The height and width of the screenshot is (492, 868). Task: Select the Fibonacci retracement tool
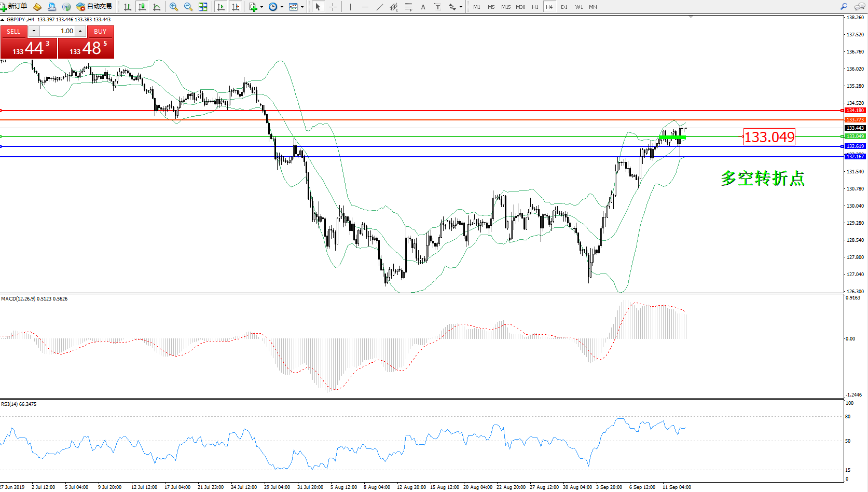coord(409,7)
